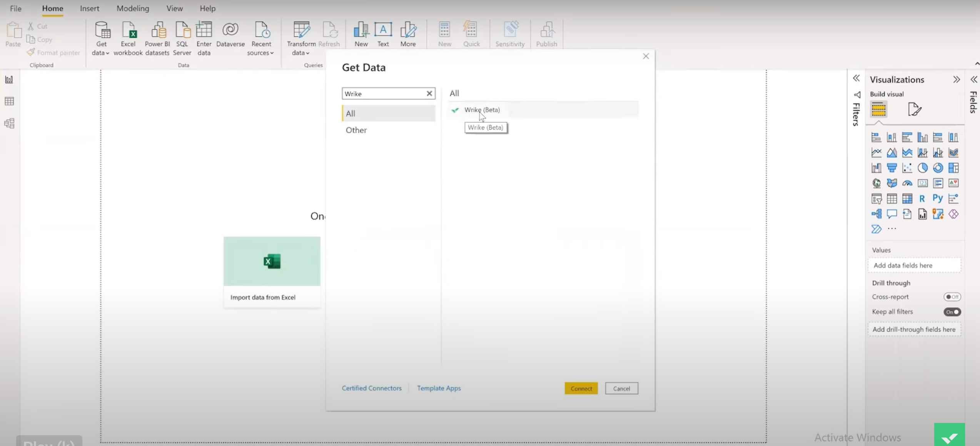
Task: Click the Import data from Excel card
Action: 272,271
